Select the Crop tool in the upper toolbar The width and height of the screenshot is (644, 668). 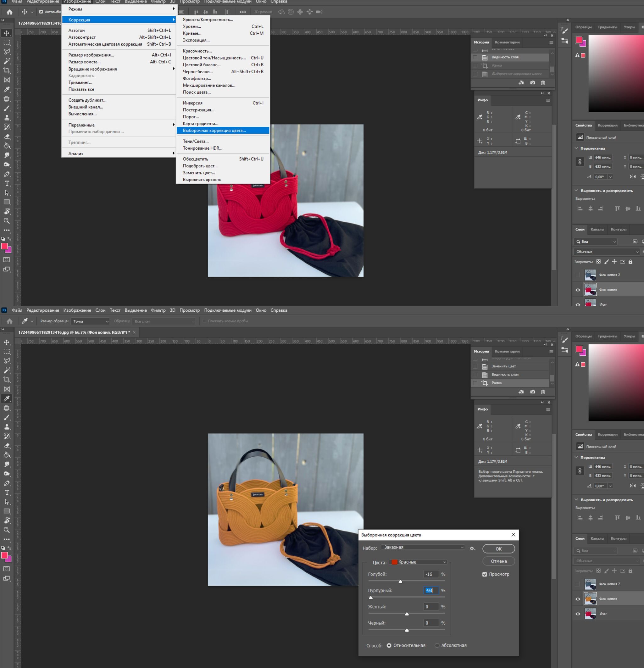click(x=7, y=70)
